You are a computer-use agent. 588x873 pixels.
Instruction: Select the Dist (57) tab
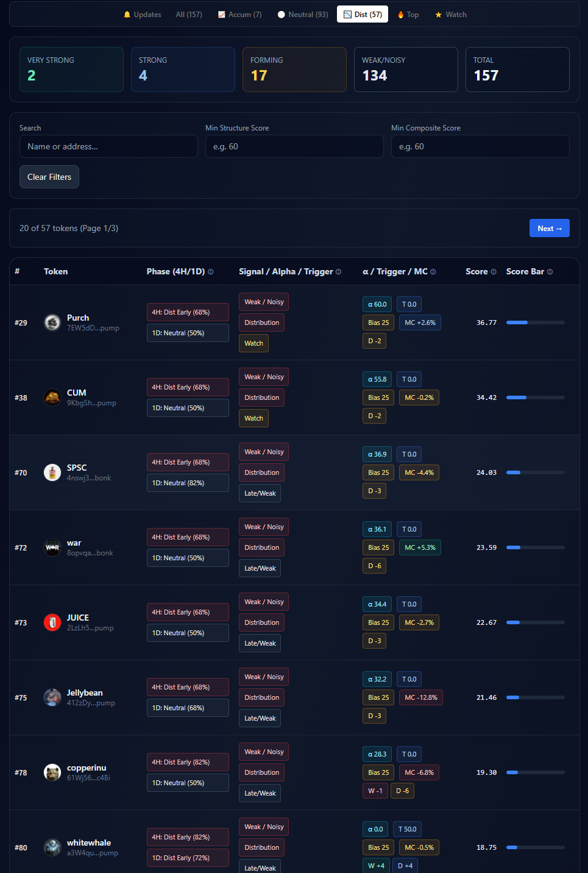coord(363,15)
